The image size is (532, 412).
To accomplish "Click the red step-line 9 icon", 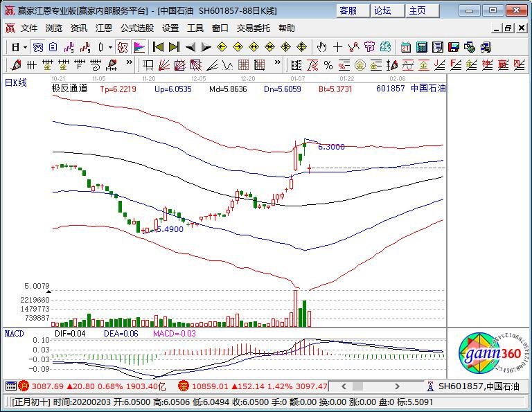I will [x=85, y=47].
